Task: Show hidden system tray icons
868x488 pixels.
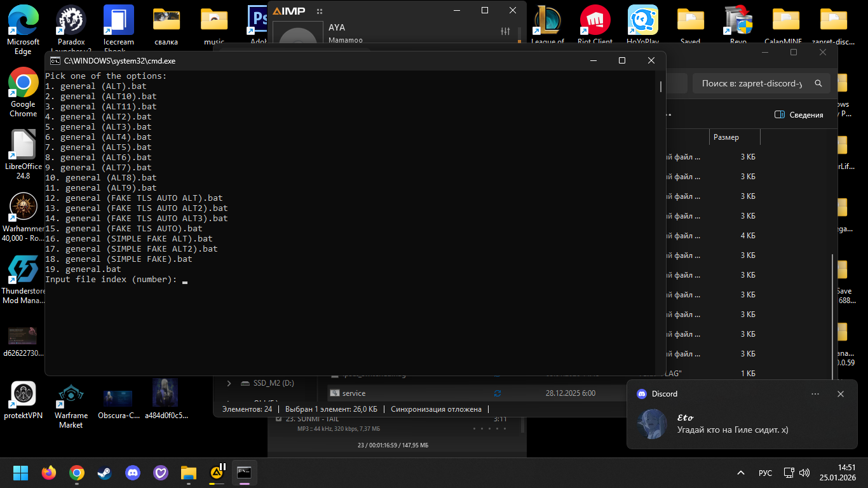Action: (741, 473)
